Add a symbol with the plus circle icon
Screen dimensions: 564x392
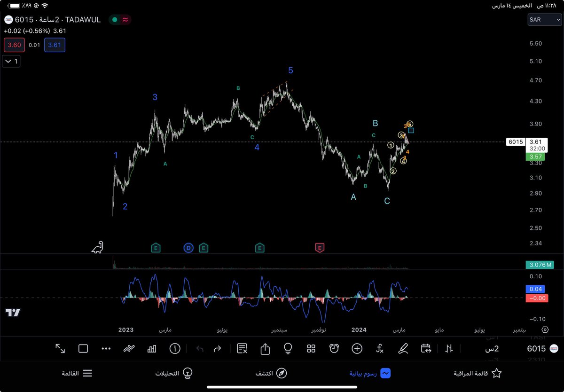pyautogui.click(x=357, y=349)
